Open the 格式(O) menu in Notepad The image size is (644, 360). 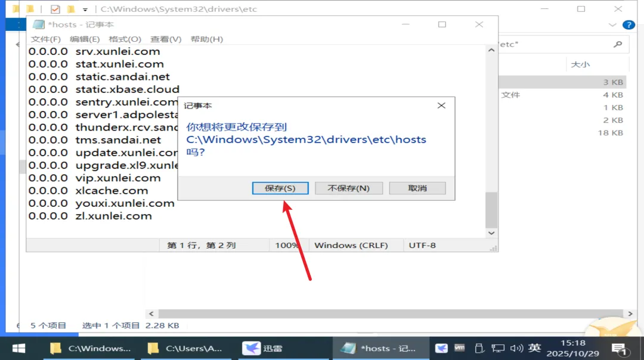[x=125, y=39]
